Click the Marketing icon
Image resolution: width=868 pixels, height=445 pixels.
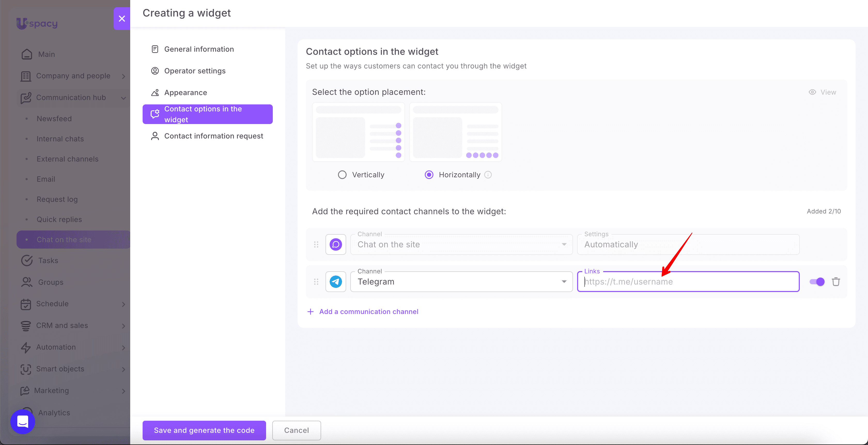pyautogui.click(x=25, y=391)
